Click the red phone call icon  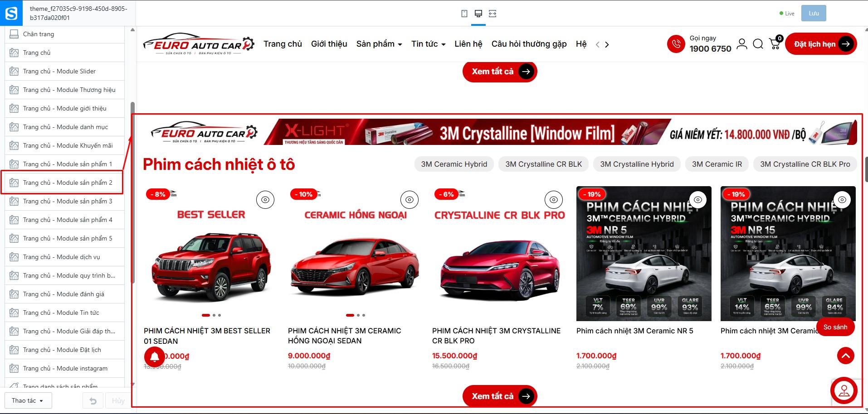coord(676,44)
